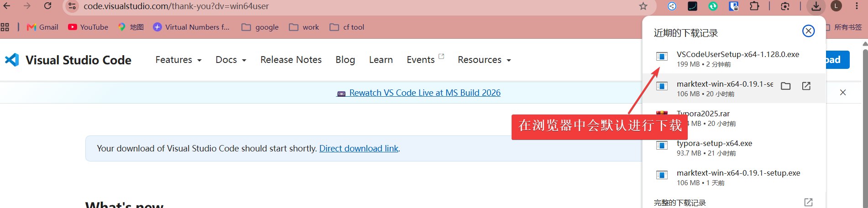Close the recent downloads popup
The width and height of the screenshot is (868, 208).
(x=808, y=31)
